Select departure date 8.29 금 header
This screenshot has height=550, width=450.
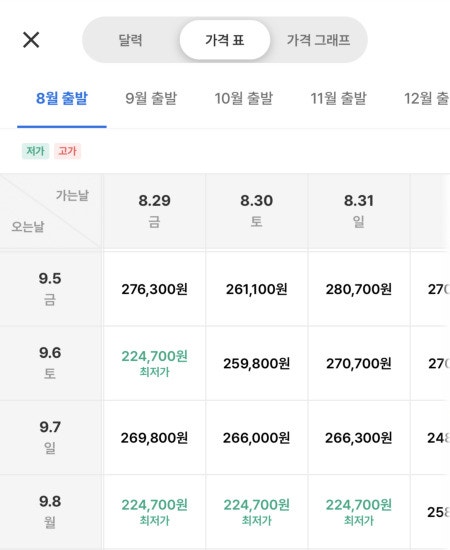click(154, 211)
